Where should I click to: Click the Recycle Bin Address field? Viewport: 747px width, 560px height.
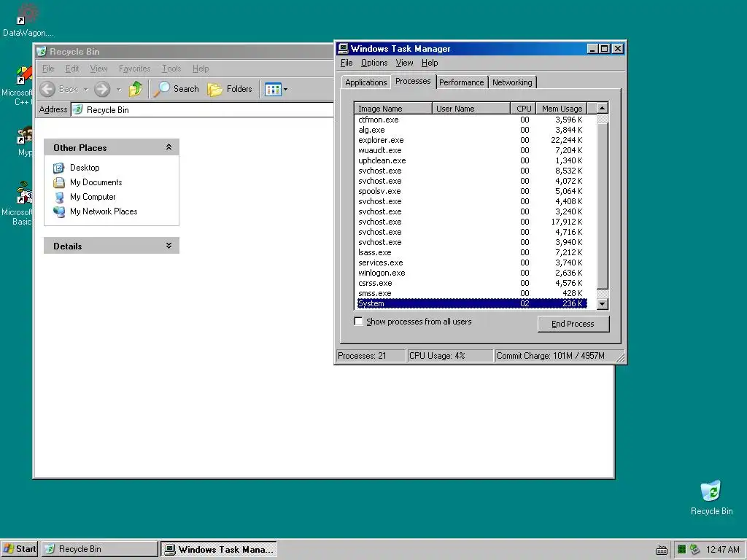coord(203,110)
